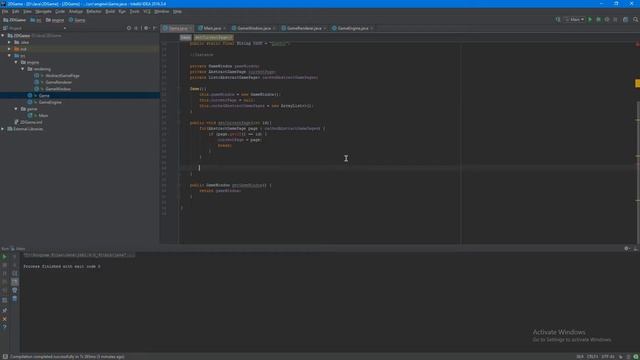Hide the Run tool window
Image resolution: width=640 pixels, height=360 pixels.
636,249
